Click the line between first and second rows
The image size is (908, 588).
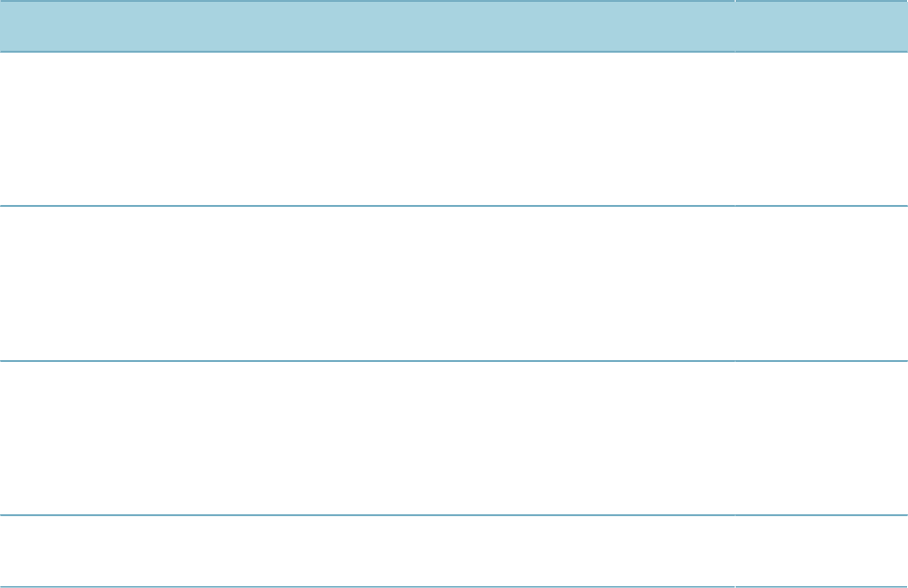[454, 206]
